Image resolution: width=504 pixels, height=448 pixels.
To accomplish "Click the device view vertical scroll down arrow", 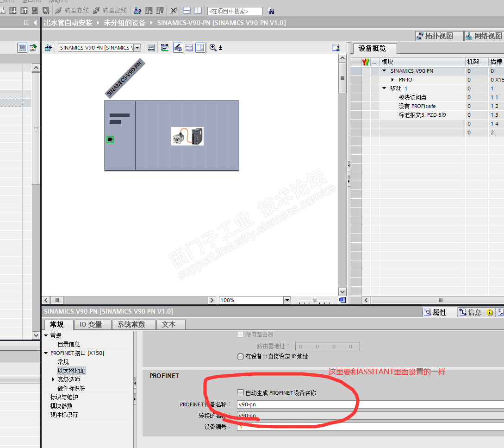I will [342, 291].
